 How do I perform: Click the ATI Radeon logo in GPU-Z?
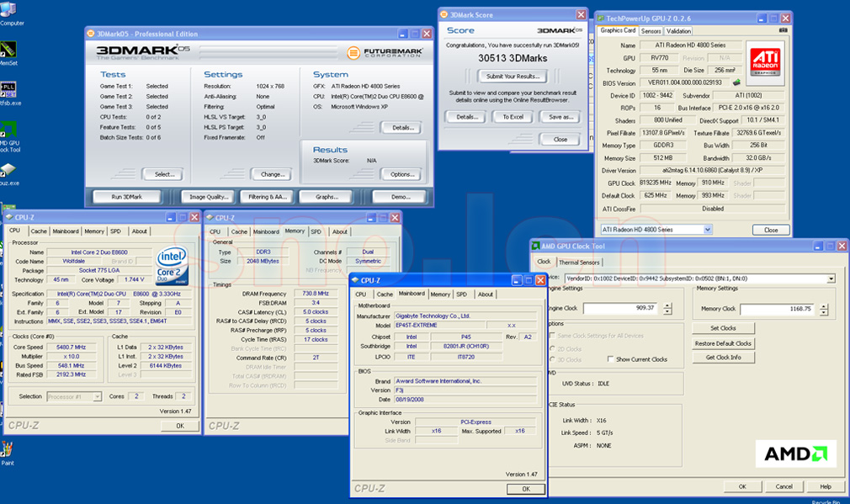(766, 61)
